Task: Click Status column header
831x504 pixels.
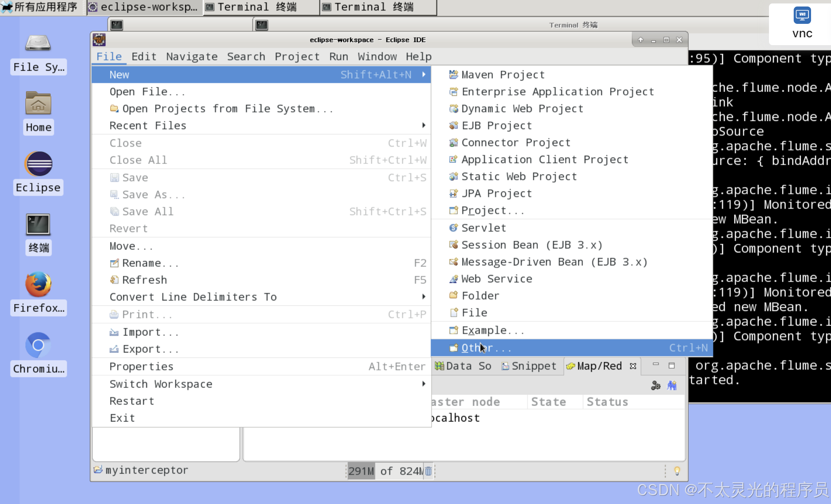Action: (633, 402)
